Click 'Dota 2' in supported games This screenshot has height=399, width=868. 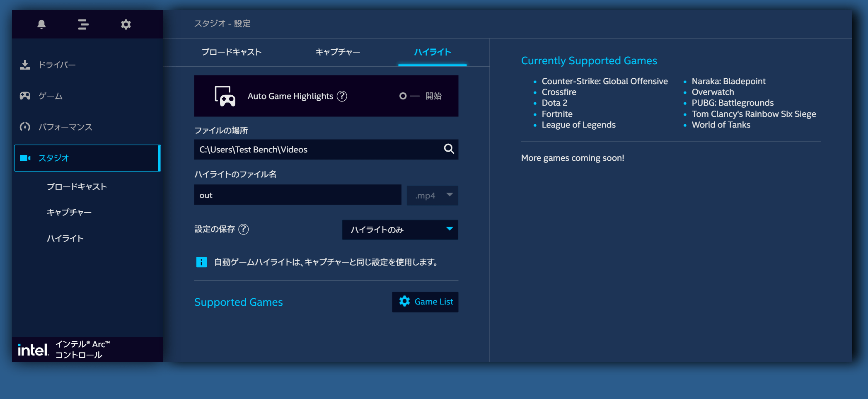click(x=554, y=103)
